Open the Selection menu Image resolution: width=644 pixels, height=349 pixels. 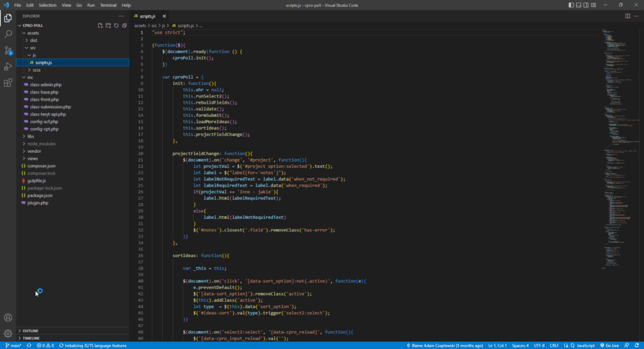coord(48,5)
